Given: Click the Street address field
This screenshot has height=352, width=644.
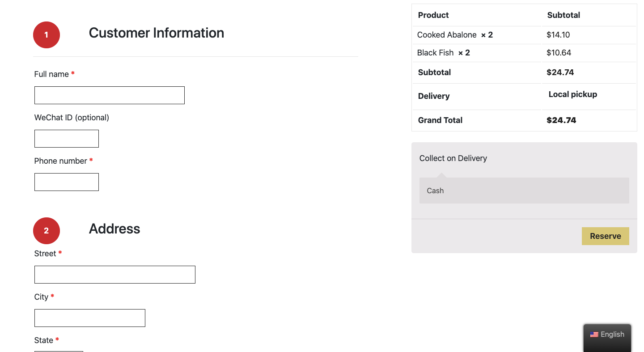Looking at the screenshot, I should [115, 275].
